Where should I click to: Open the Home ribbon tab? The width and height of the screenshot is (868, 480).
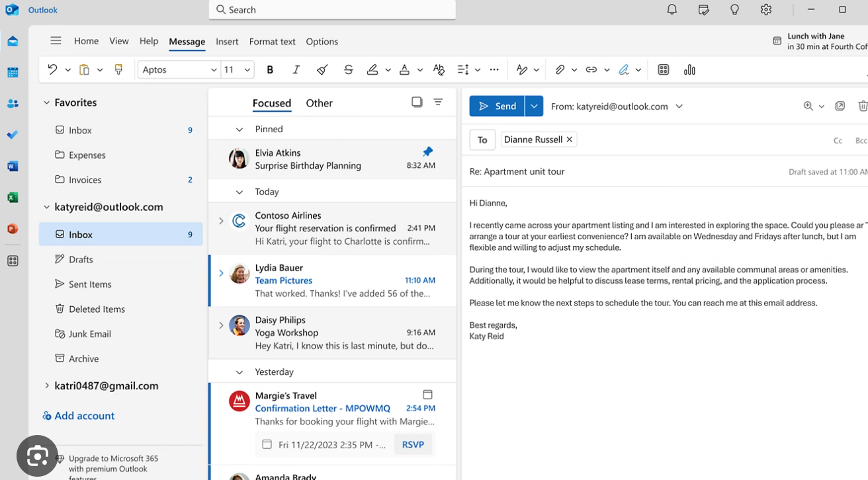86,41
